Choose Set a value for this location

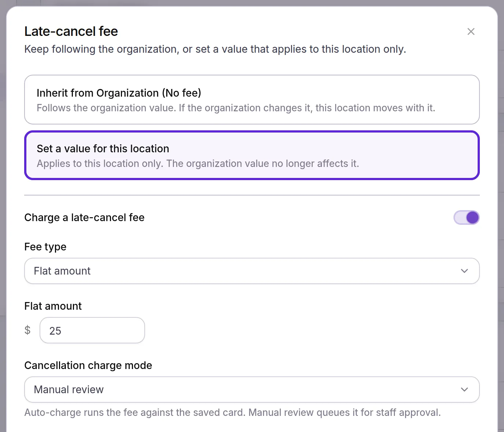[252, 155]
